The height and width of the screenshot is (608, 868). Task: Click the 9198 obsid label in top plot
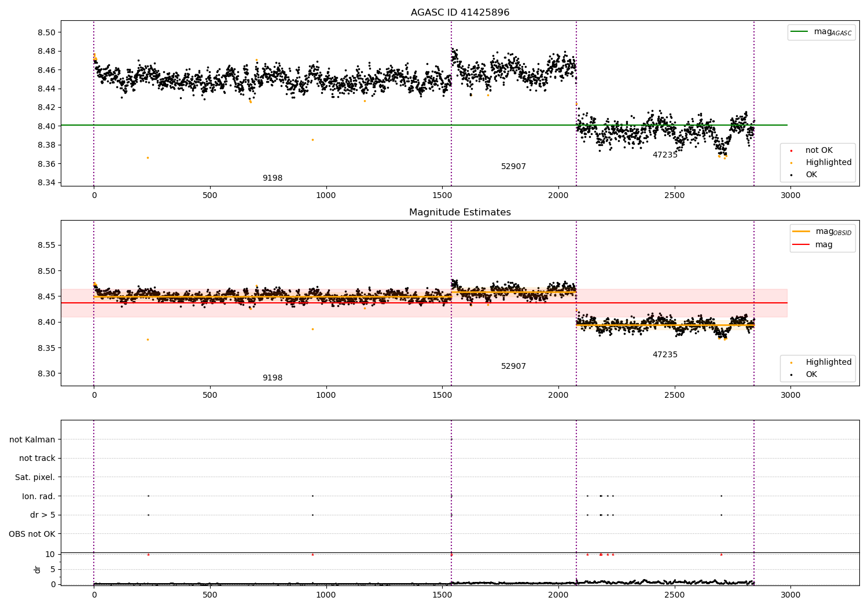point(273,178)
